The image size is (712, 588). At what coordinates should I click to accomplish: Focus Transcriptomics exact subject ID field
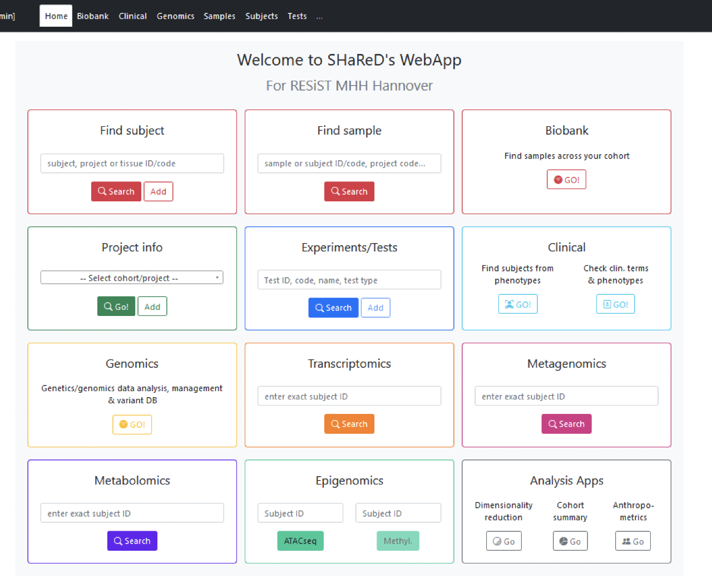pos(349,396)
